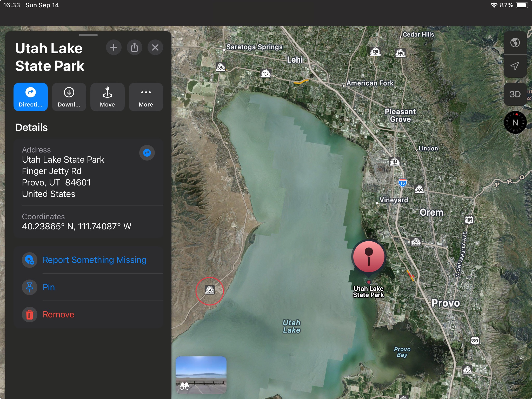Tap US 89 highway shield

pyautogui.click(x=475, y=341)
